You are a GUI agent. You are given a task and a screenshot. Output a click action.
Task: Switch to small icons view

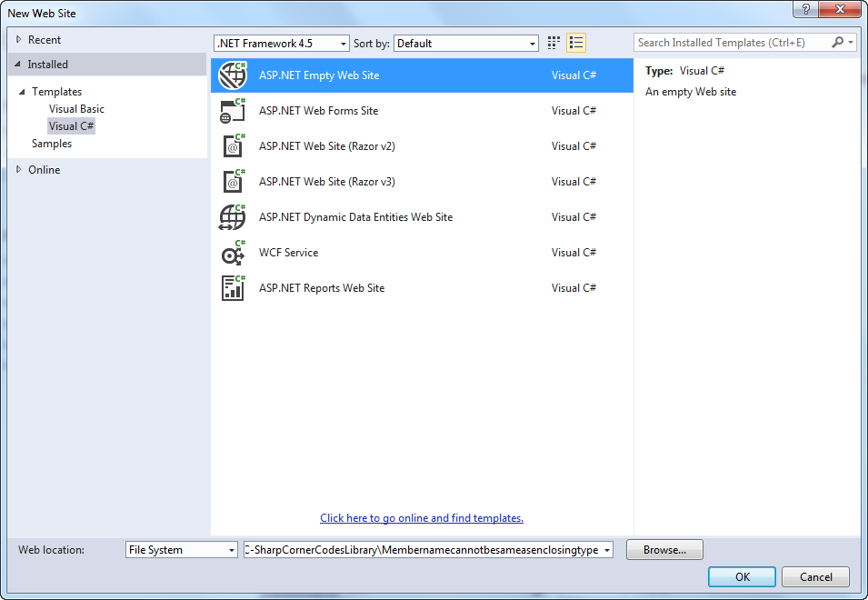coord(554,43)
